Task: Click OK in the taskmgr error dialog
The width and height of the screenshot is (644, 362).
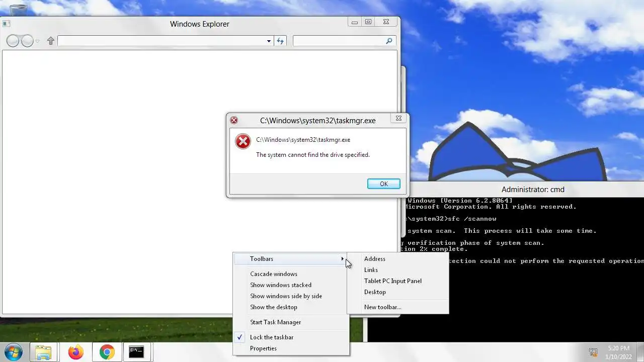Action: 384,184
